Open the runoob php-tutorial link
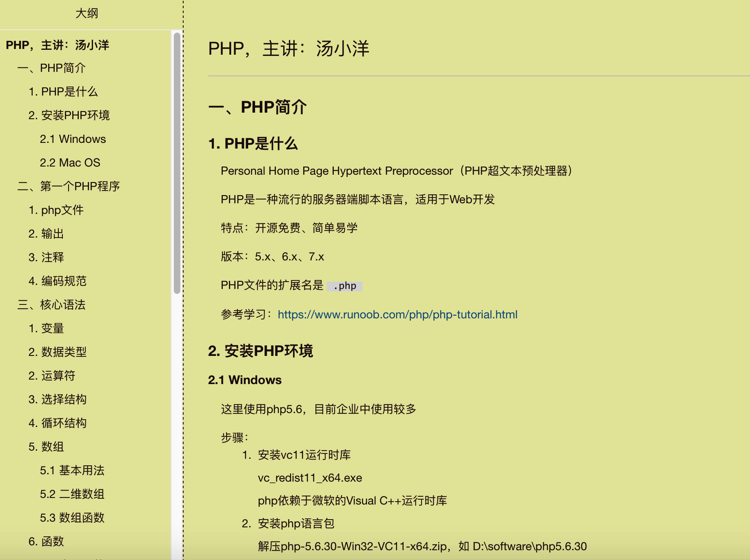The width and height of the screenshot is (750, 560). [x=397, y=315]
